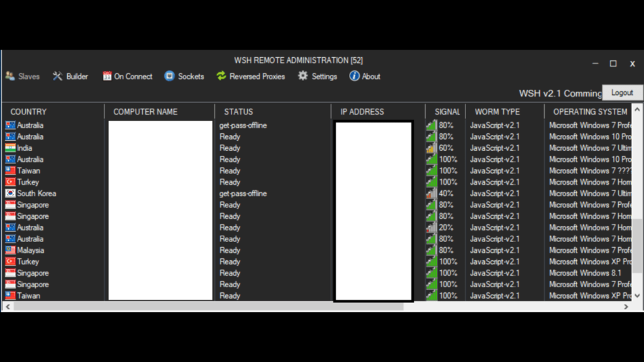This screenshot has width=644, height=362.
Task: Click the horizontal scrollbar left arrow
Action: [8, 307]
